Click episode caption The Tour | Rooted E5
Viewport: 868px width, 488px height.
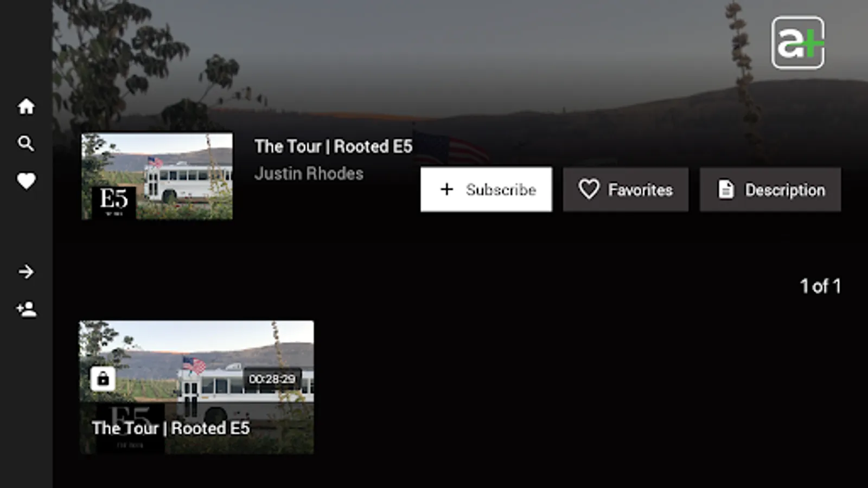(x=171, y=428)
